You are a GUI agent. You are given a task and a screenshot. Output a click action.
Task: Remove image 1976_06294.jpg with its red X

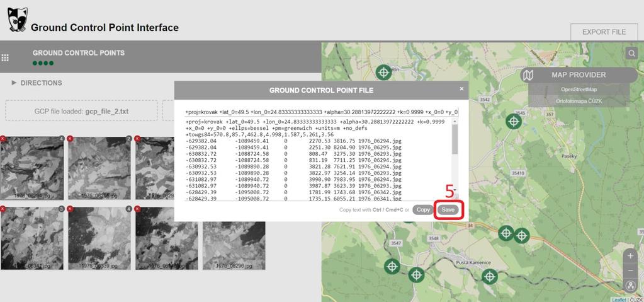pyautogui.click(x=3, y=139)
